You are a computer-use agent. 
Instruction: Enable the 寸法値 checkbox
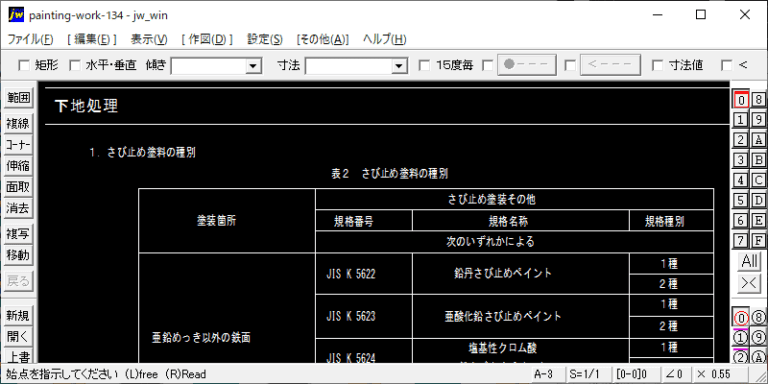click(x=658, y=65)
